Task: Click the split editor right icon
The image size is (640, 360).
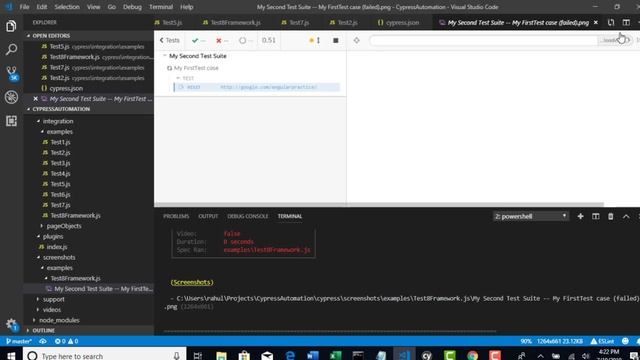Action: (626, 22)
